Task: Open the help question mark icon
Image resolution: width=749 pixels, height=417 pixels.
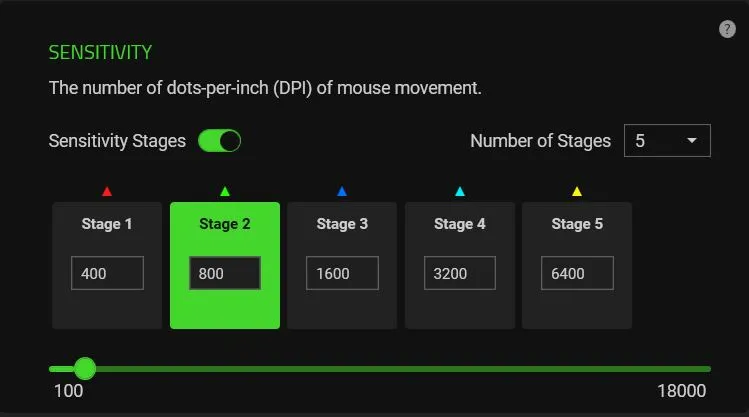Action: coord(727,29)
